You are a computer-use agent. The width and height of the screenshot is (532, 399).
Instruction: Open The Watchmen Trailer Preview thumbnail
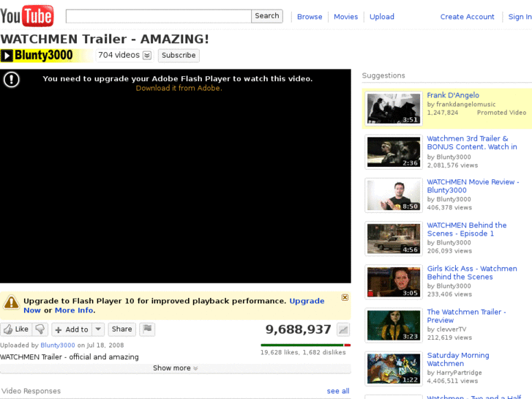point(394,325)
